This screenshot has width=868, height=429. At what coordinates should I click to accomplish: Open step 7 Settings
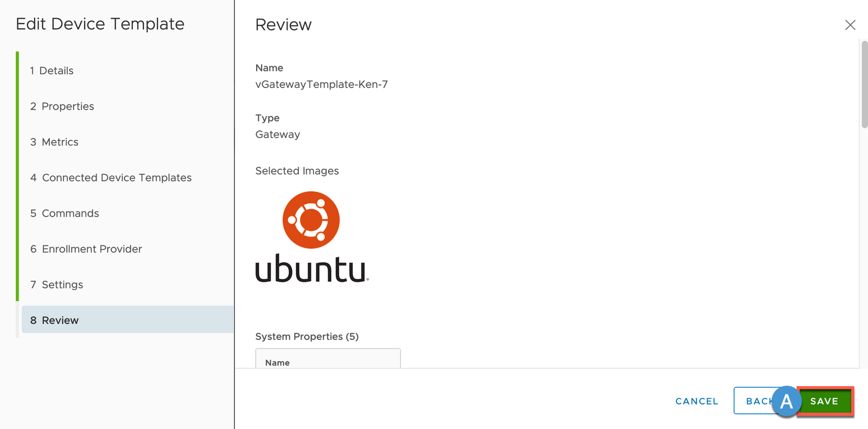point(56,285)
